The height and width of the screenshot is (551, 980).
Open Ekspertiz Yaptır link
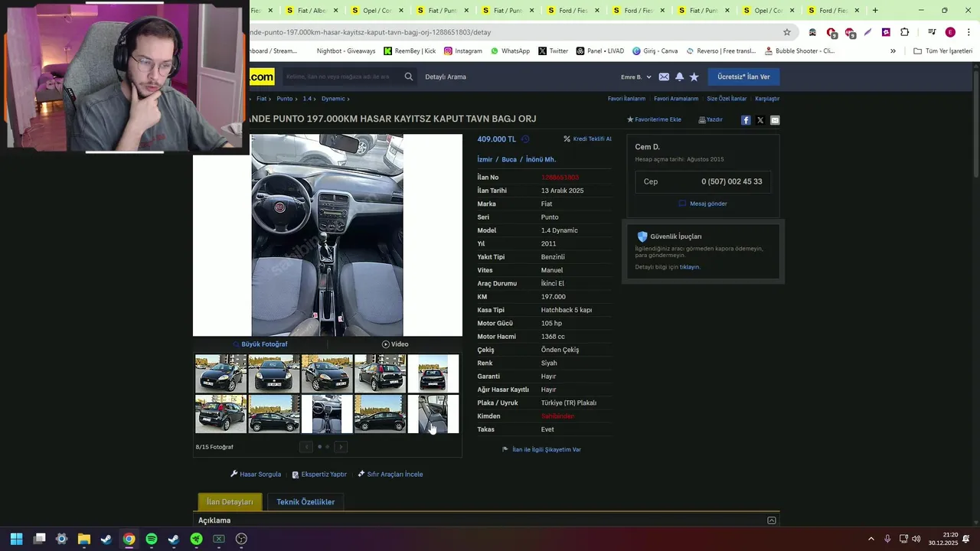coord(319,474)
